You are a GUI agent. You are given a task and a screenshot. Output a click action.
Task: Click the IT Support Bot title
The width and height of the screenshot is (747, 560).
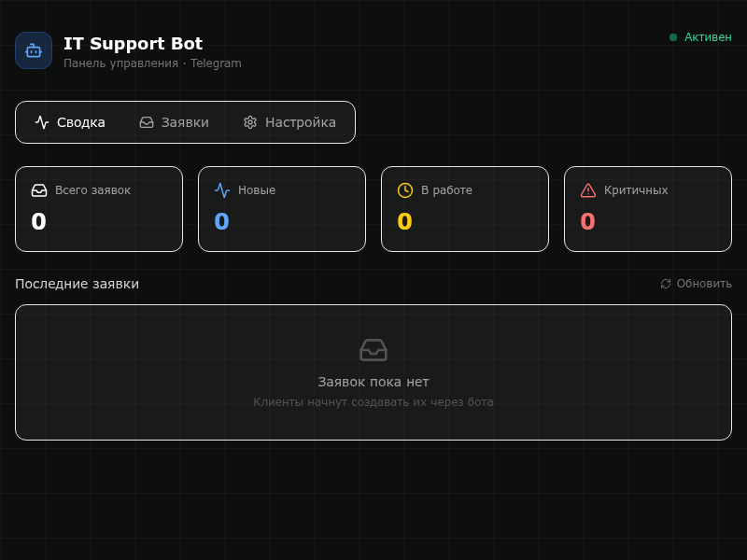[133, 43]
